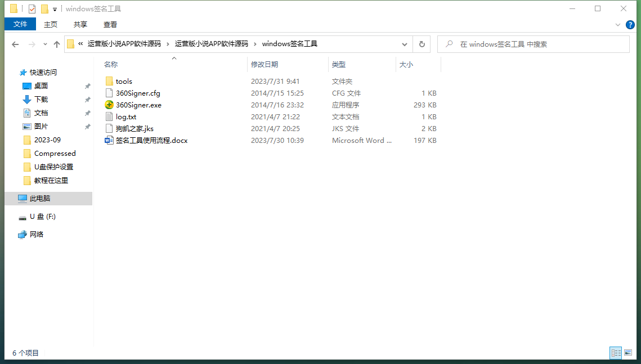Go up one folder level arrow

tap(57, 44)
